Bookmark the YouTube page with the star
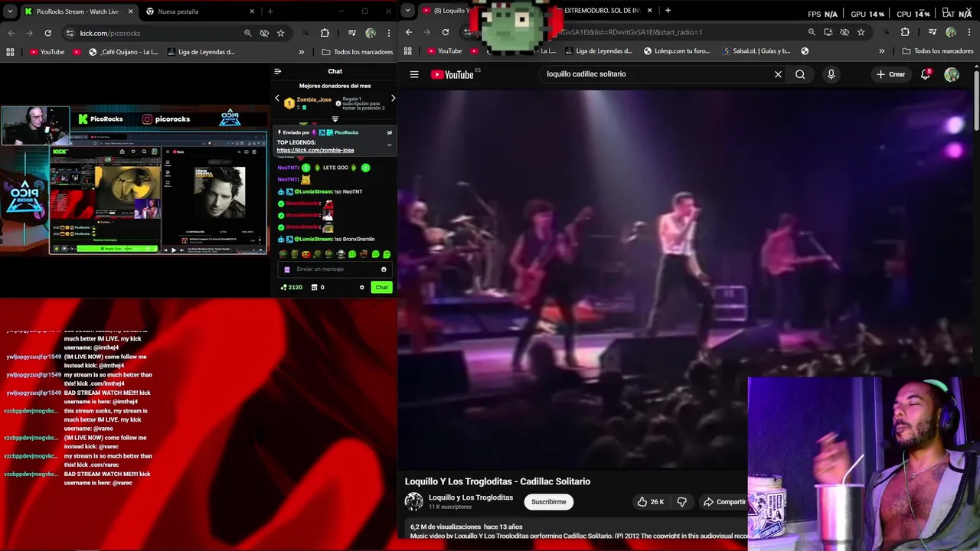Screen dimensions: 980x551 coord(861,32)
